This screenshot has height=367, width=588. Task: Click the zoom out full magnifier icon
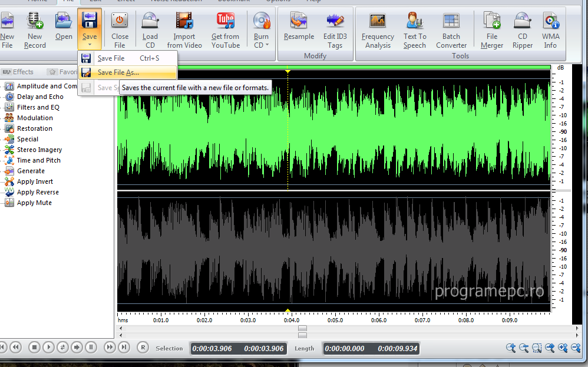(550, 348)
